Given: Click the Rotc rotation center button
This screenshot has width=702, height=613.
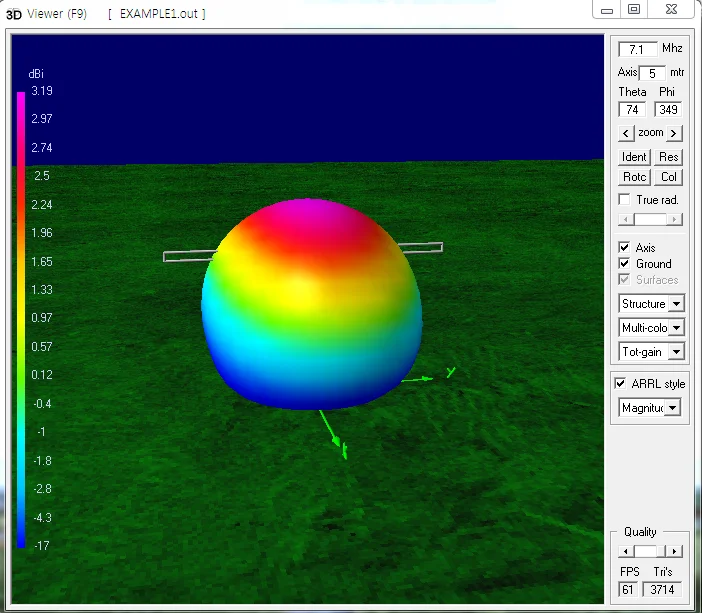Looking at the screenshot, I should pos(634,177).
